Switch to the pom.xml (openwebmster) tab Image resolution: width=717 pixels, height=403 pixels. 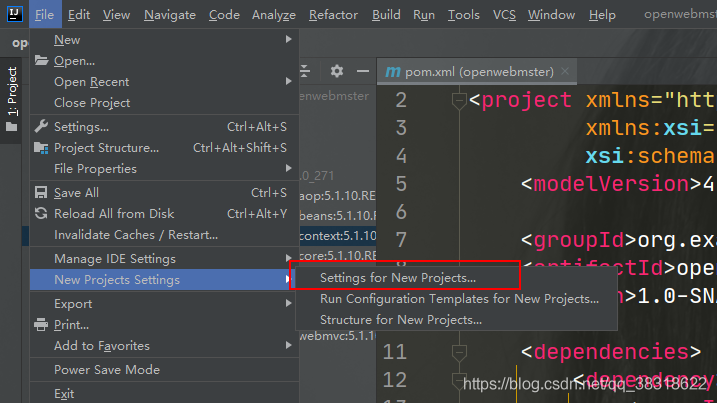coord(476,71)
